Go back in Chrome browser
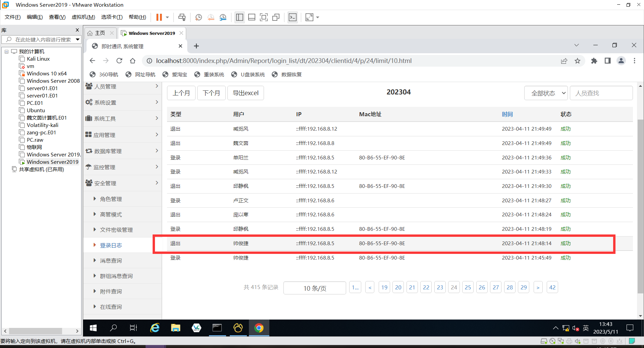This screenshot has height=348, width=644. pyautogui.click(x=93, y=61)
